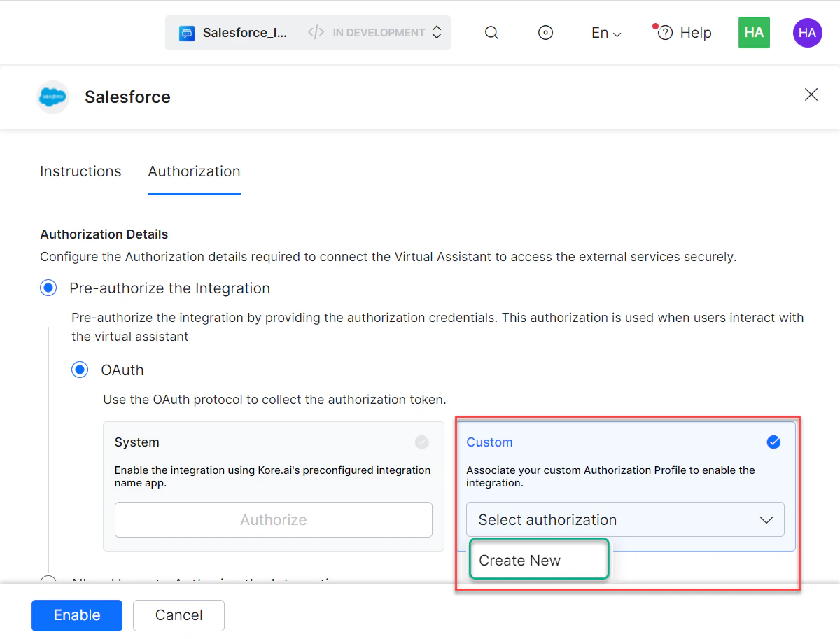The width and height of the screenshot is (840, 639).
Task: Select the Pre-authorize the Integration radio button
Action: pyautogui.click(x=48, y=288)
